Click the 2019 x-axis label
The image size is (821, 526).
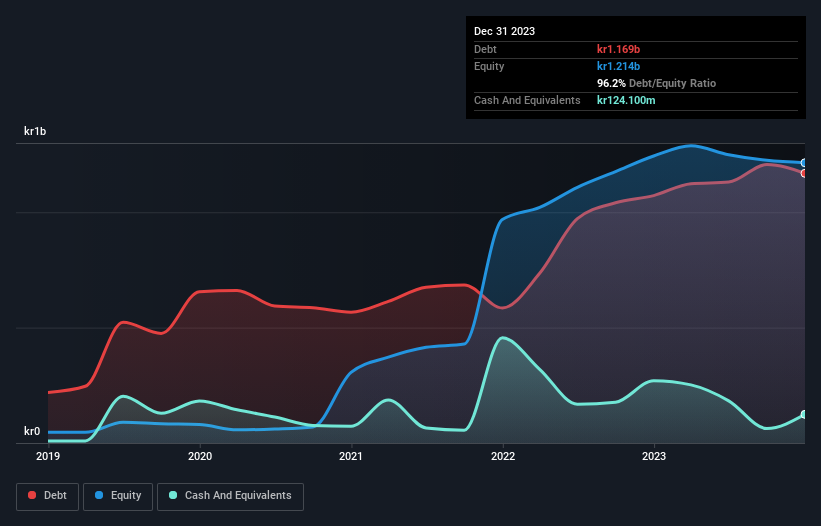48,456
